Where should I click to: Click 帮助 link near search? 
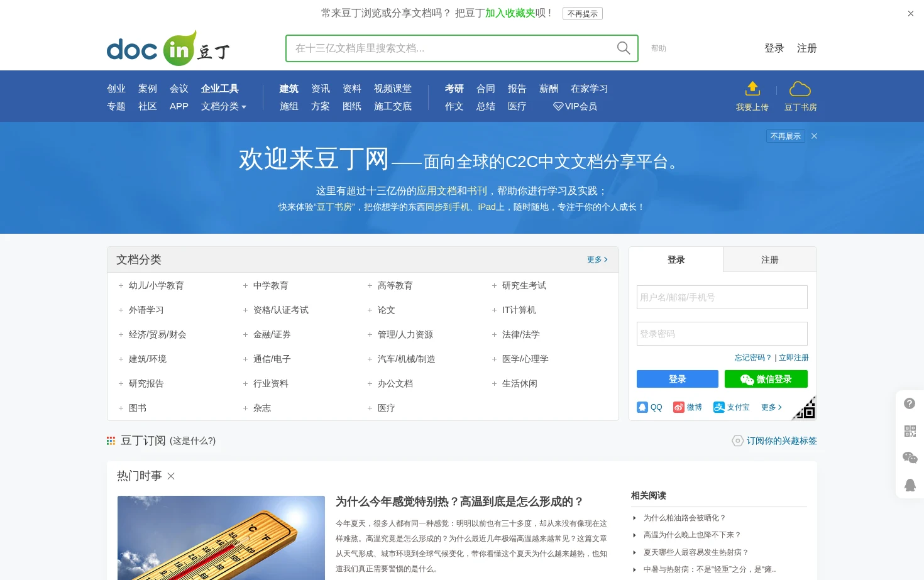tap(659, 48)
